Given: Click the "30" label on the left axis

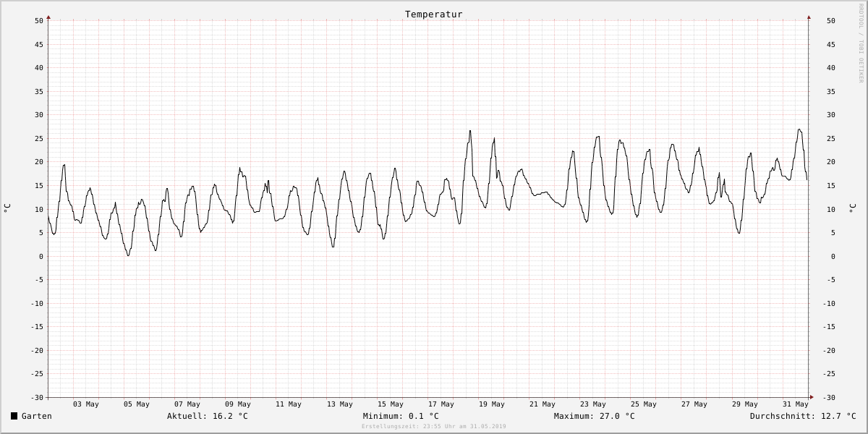Looking at the screenshot, I should tap(39, 115).
